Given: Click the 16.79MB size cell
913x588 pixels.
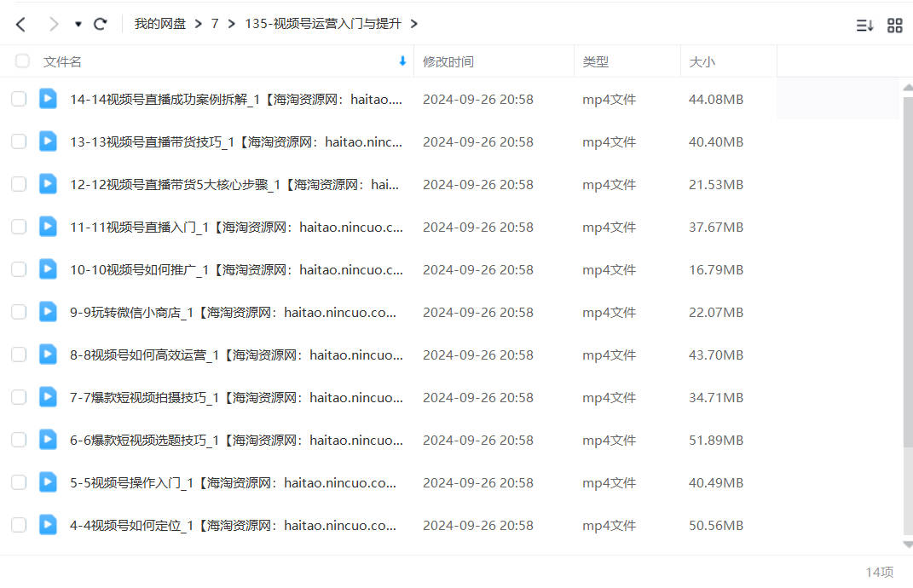Looking at the screenshot, I should pyautogui.click(x=716, y=270).
